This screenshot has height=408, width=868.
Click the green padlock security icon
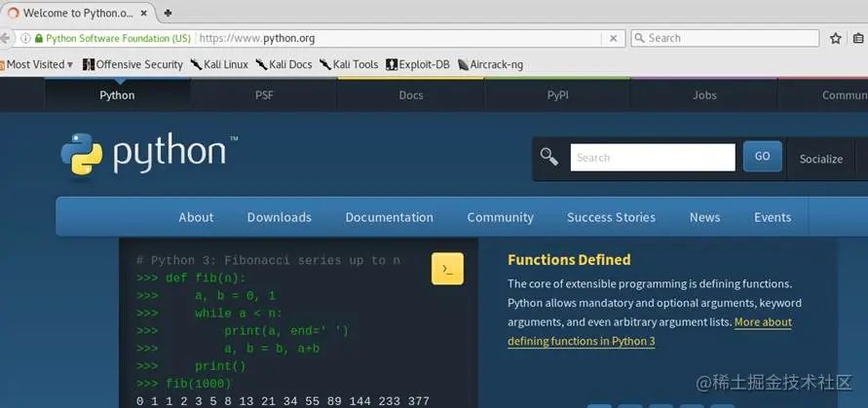39,38
